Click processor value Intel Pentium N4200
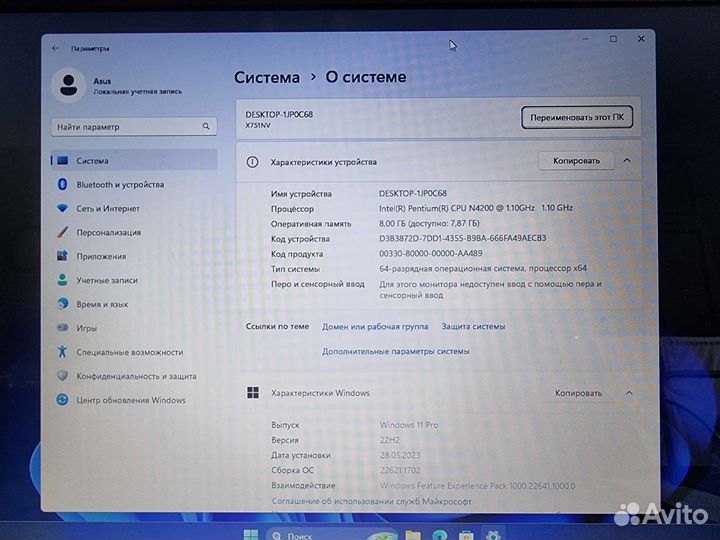The height and width of the screenshot is (540, 720). click(x=476, y=208)
